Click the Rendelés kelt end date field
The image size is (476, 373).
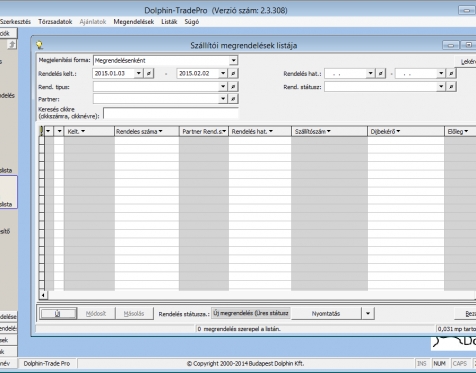pos(198,73)
